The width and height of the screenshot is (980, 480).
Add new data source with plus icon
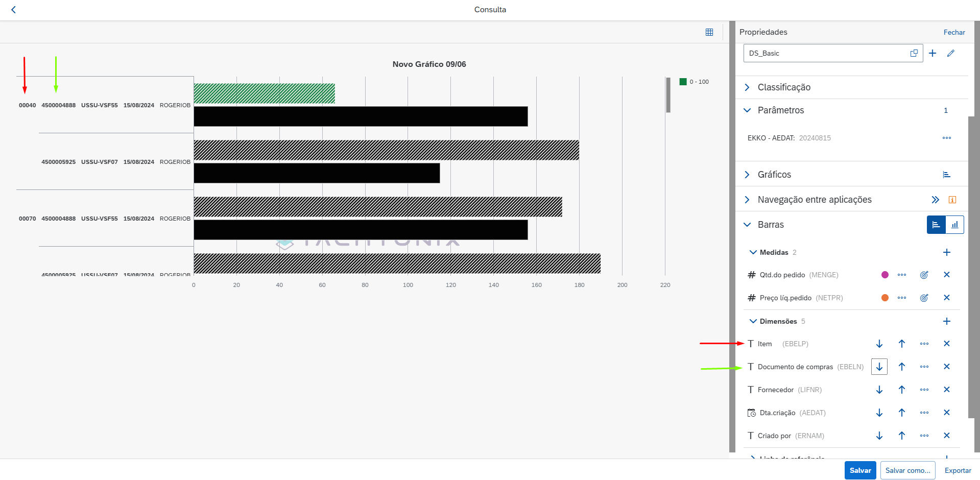[932, 53]
